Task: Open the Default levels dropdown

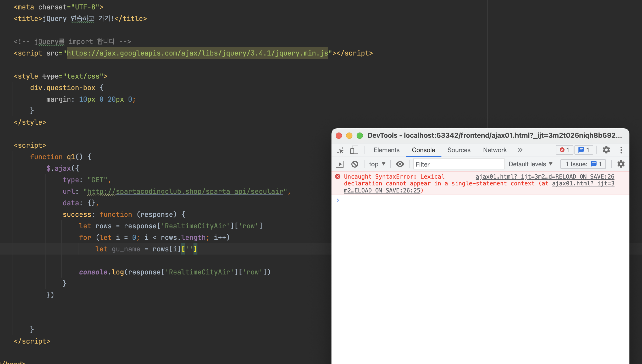Action: [x=530, y=164]
